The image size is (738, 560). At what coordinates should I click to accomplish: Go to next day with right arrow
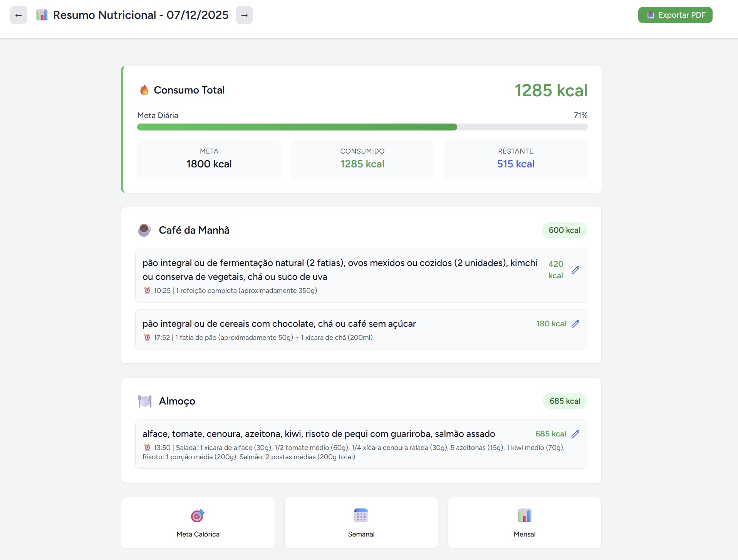244,15
